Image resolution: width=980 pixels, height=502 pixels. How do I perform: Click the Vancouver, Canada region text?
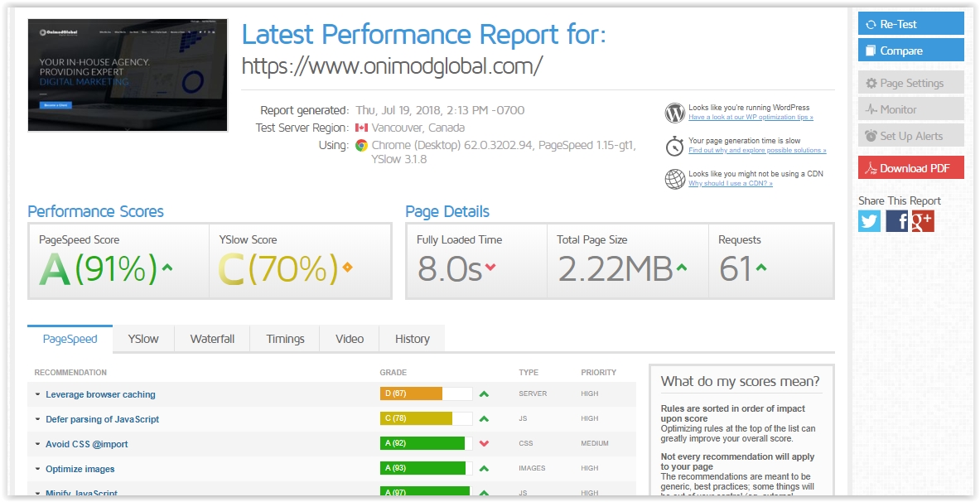418,128
